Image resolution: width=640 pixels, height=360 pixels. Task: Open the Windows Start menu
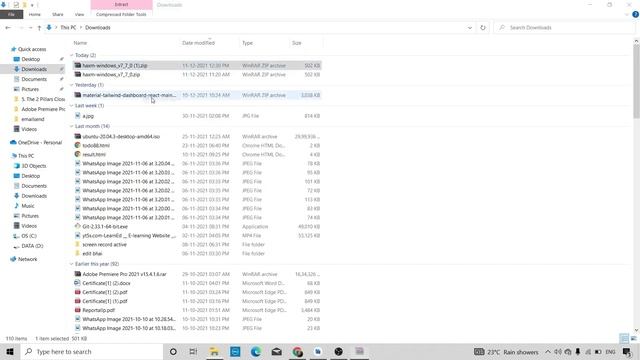coord(10,351)
